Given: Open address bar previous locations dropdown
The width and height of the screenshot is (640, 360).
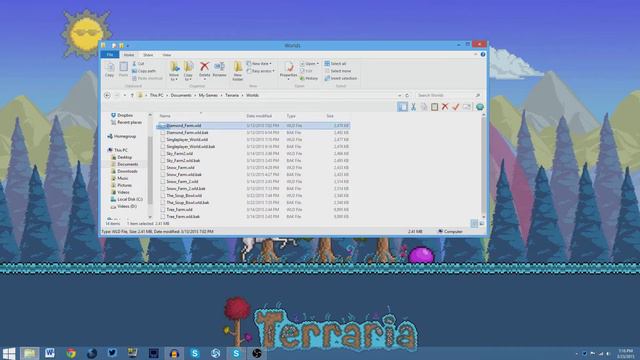Looking at the screenshot, I should coord(399,95).
